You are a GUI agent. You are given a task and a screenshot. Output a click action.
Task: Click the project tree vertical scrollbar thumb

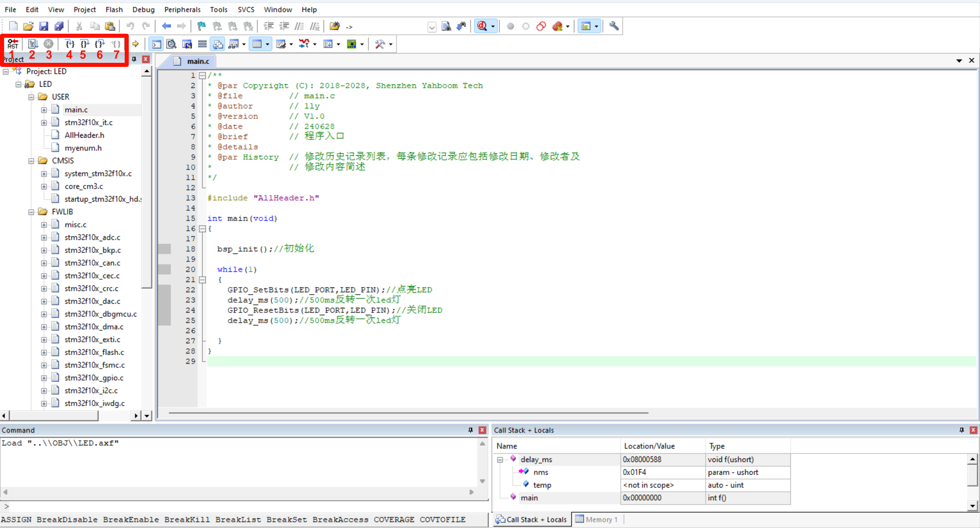pos(147,182)
